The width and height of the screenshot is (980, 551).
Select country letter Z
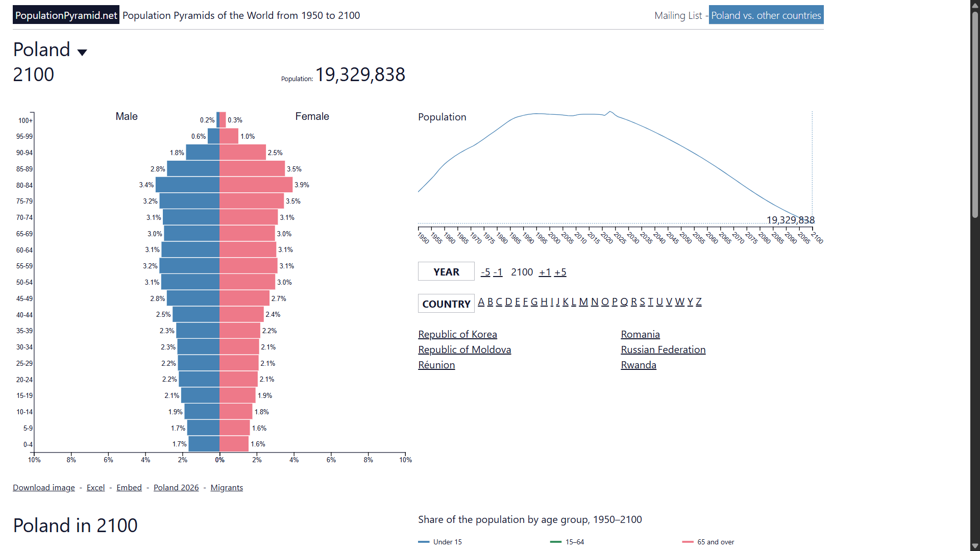click(x=699, y=302)
